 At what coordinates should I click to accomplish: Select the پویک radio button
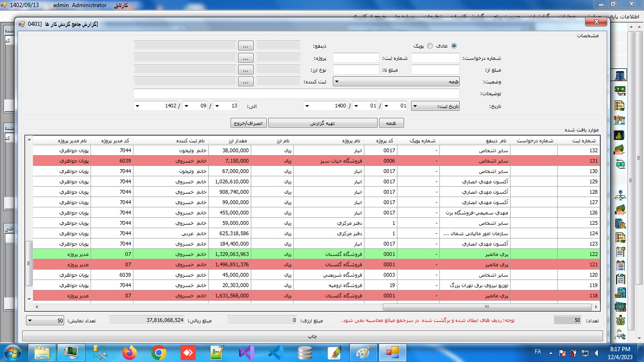coord(429,46)
